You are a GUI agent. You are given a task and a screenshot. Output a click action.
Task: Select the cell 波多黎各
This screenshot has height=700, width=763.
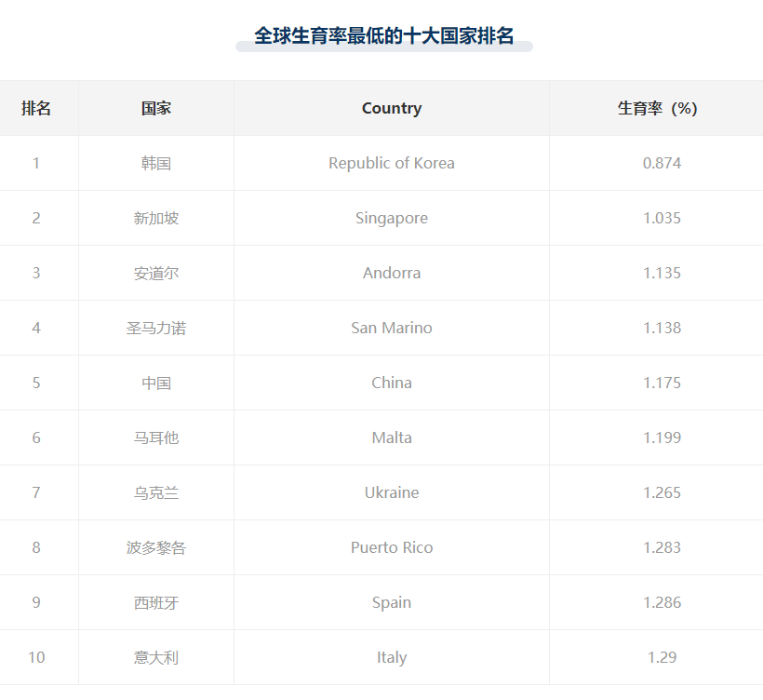156,548
